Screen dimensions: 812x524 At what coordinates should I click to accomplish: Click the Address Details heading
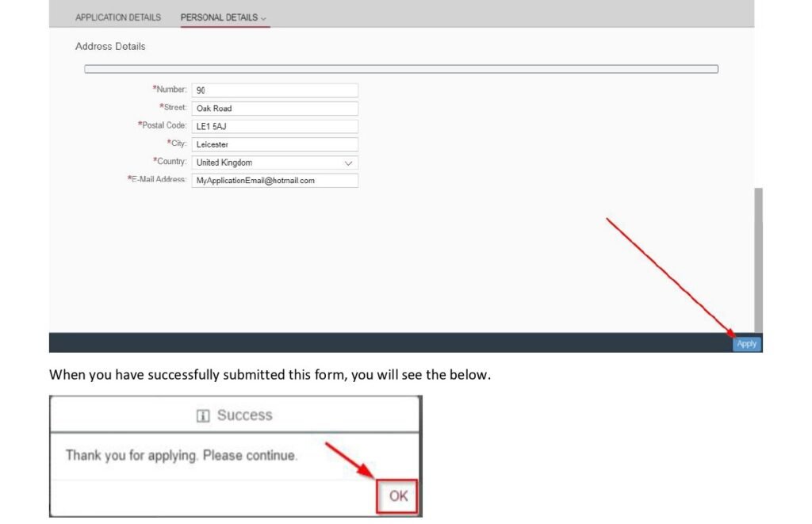coord(110,46)
